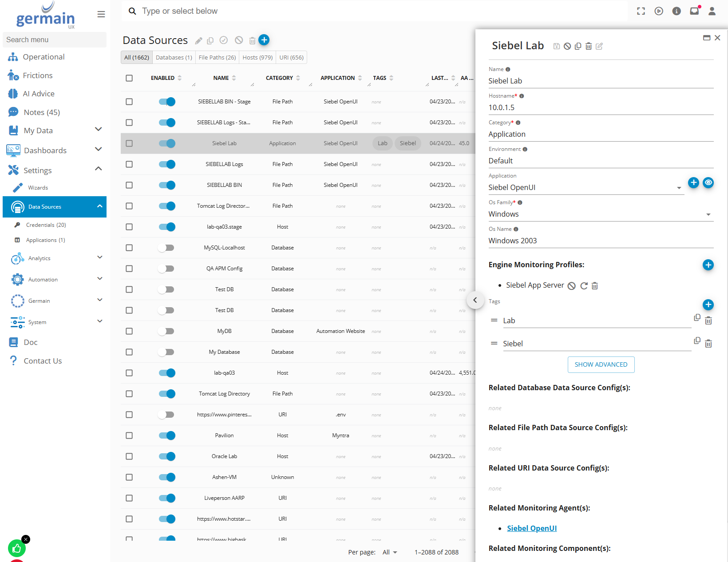The height and width of the screenshot is (562, 728).
Task: Open the Os Family dropdown
Action: pos(708,214)
